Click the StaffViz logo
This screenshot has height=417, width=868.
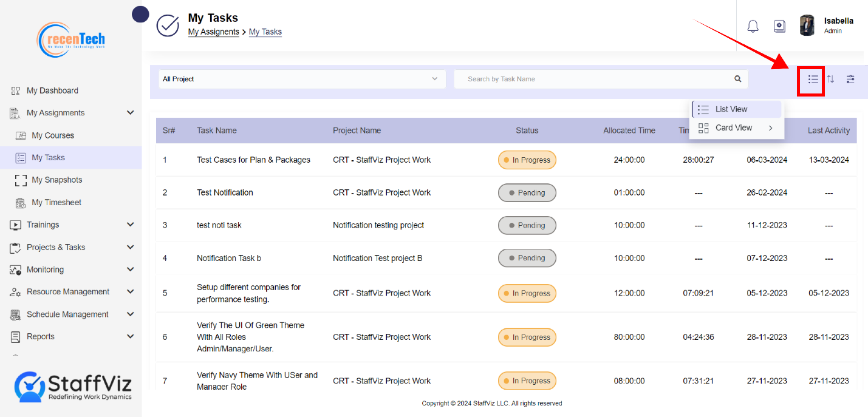coord(73,387)
